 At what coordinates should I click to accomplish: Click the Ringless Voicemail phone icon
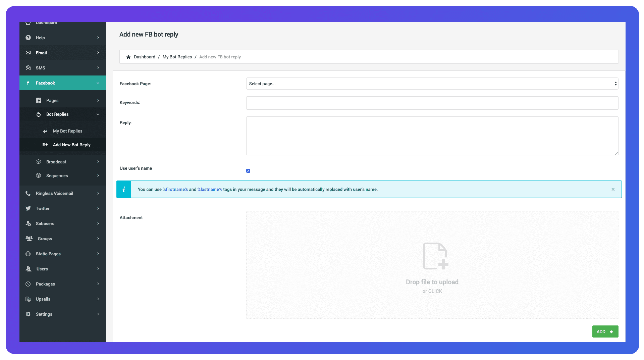coord(28,193)
